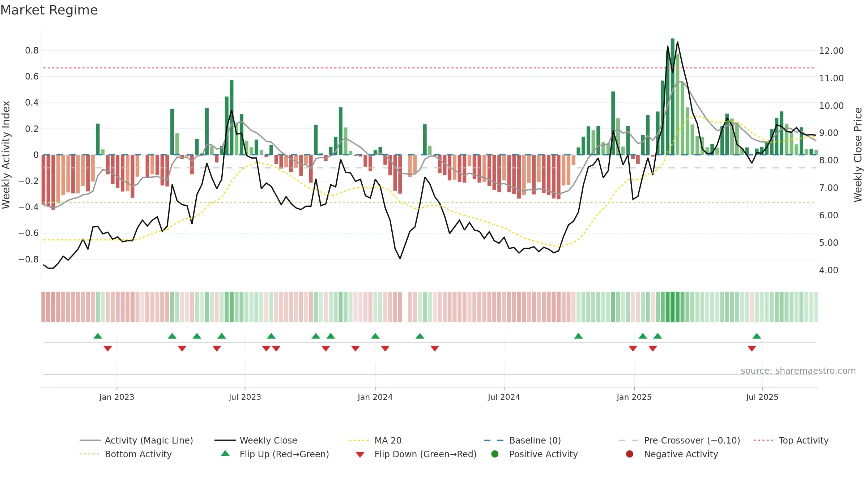Click the Jul 2025 axis label
The width and height of the screenshot is (868, 488).
pos(762,397)
